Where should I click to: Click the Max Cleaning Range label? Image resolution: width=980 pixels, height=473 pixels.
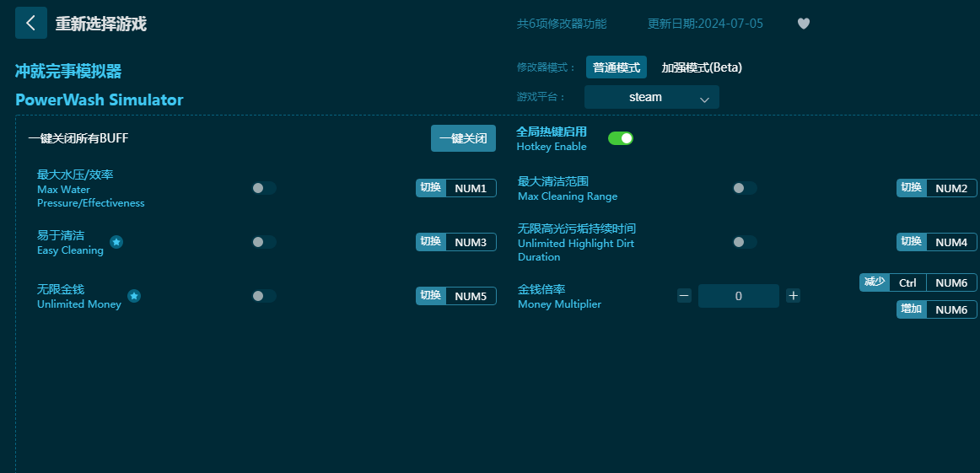568,196
